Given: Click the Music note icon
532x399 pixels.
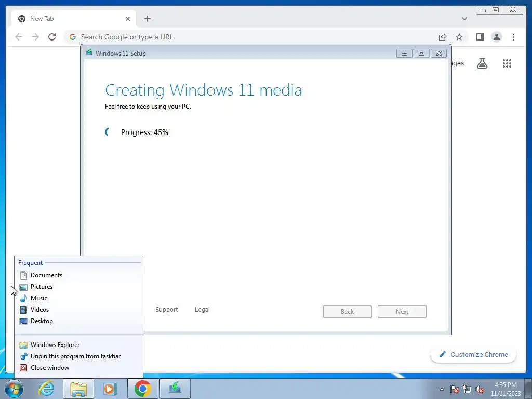Looking at the screenshot, I should point(23,298).
